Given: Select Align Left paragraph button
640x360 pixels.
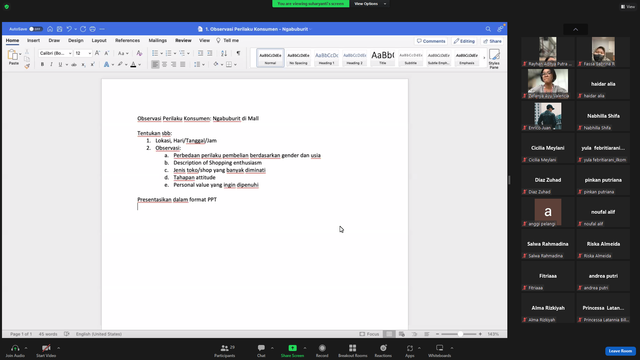Looking at the screenshot, I should click(155, 64).
